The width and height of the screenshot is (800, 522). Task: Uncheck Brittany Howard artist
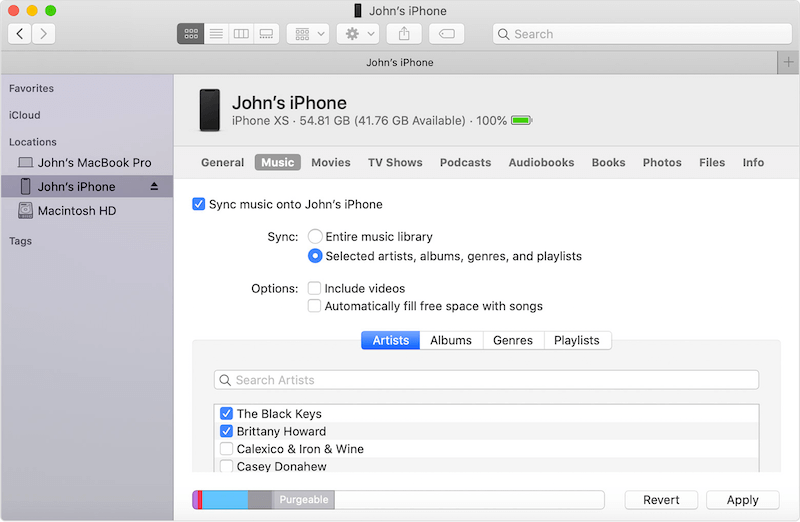pos(227,431)
